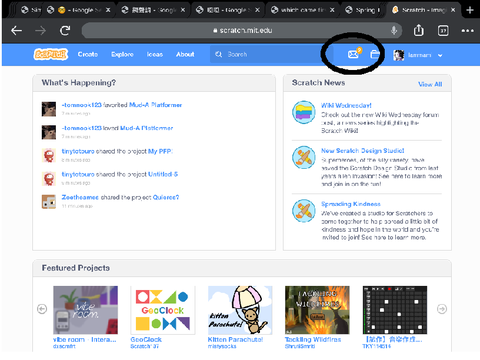Open vibe room project thumbnail
480x360 pixels.
coord(86,310)
